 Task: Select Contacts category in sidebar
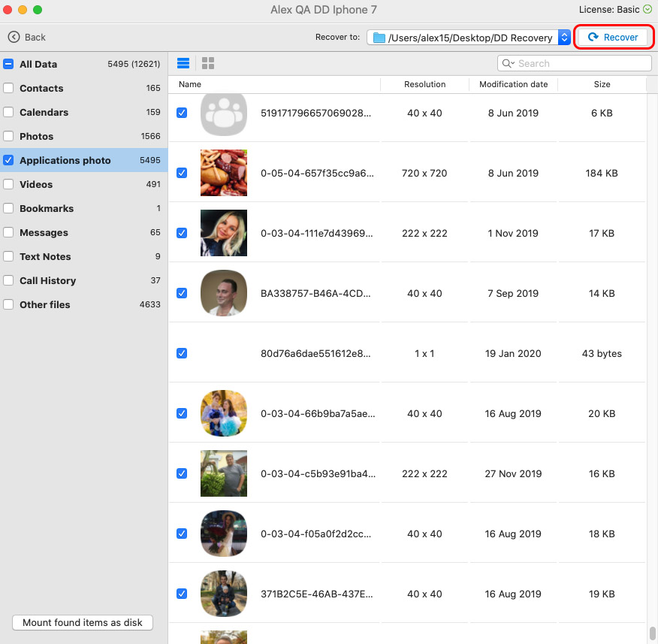84,88
